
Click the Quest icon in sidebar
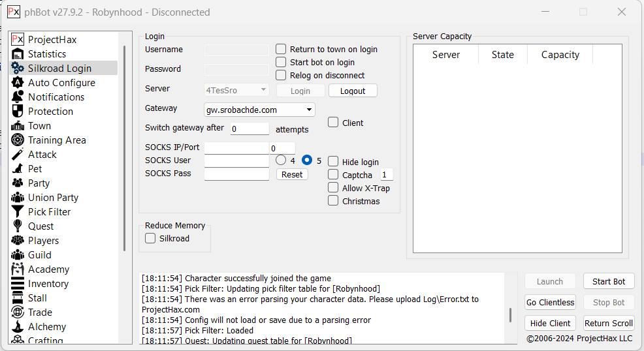pos(18,226)
